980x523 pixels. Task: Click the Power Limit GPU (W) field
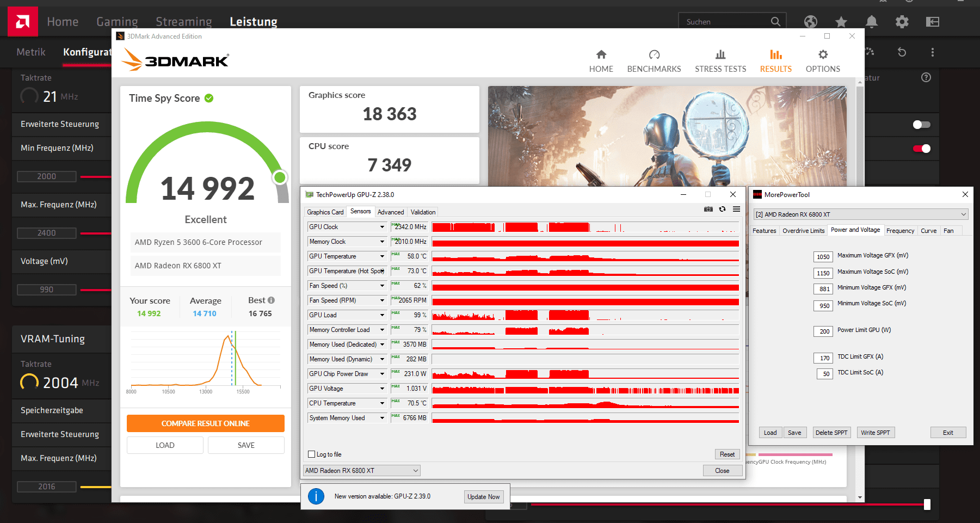click(823, 331)
